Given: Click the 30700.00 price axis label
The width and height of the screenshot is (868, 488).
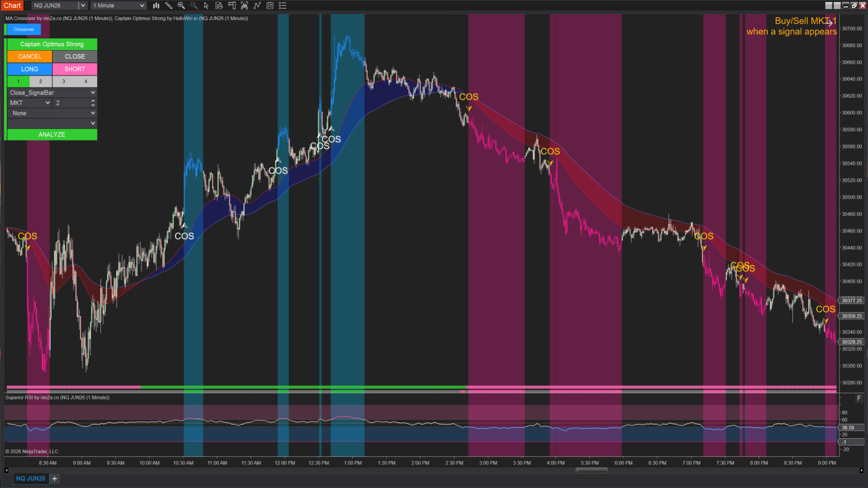Looking at the screenshot, I should [x=852, y=28].
